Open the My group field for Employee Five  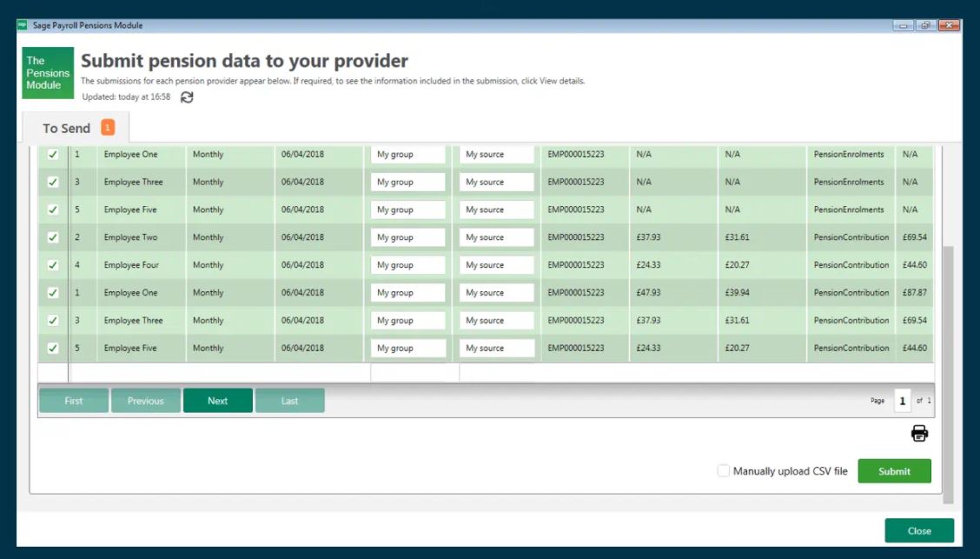pos(407,210)
